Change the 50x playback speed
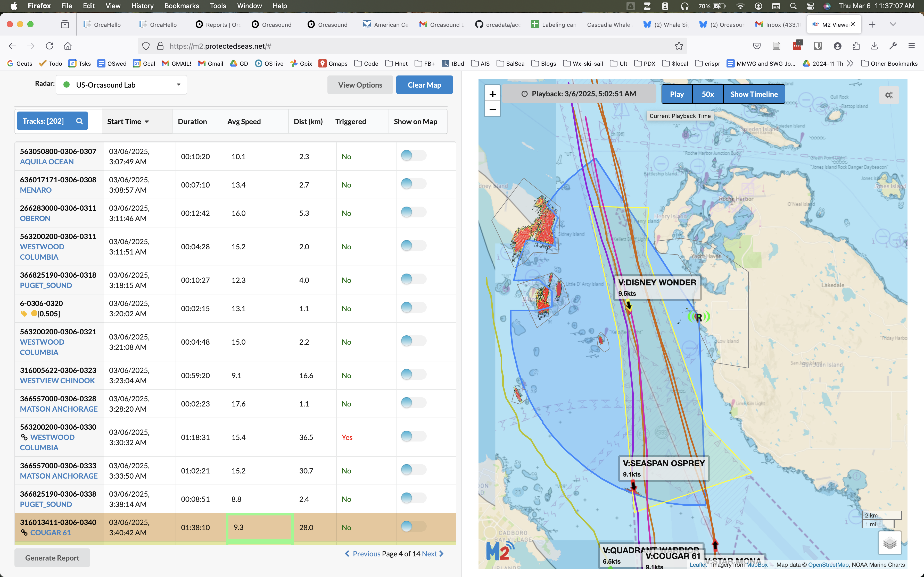924x577 pixels. [707, 94]
